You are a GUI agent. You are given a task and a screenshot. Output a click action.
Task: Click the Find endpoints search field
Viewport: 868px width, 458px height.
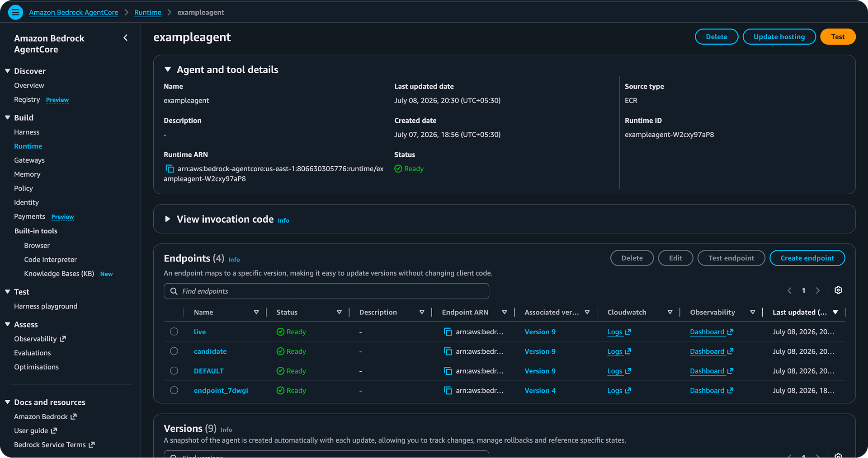[326, 291]
